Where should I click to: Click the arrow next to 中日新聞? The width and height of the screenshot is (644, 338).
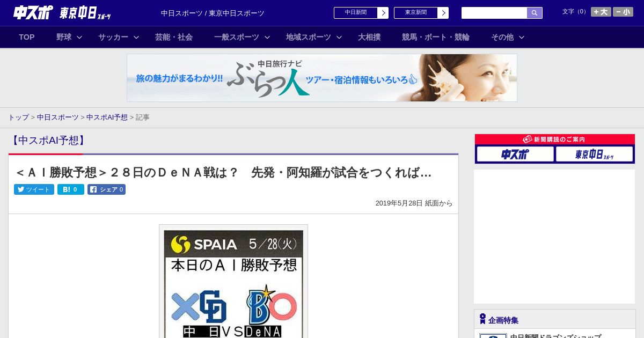pyautogui.click(x=383, y=13)
